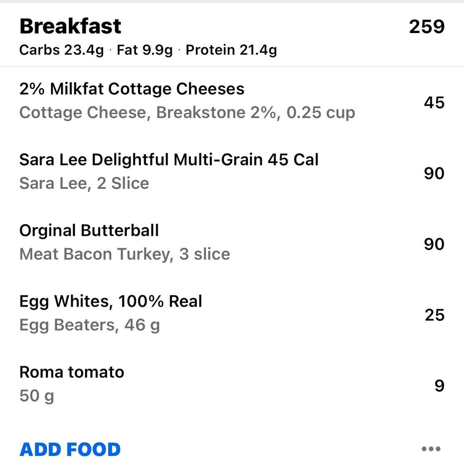Select the Orginal Butterball entry
The image size is (464, 476).
pos(232,244)
